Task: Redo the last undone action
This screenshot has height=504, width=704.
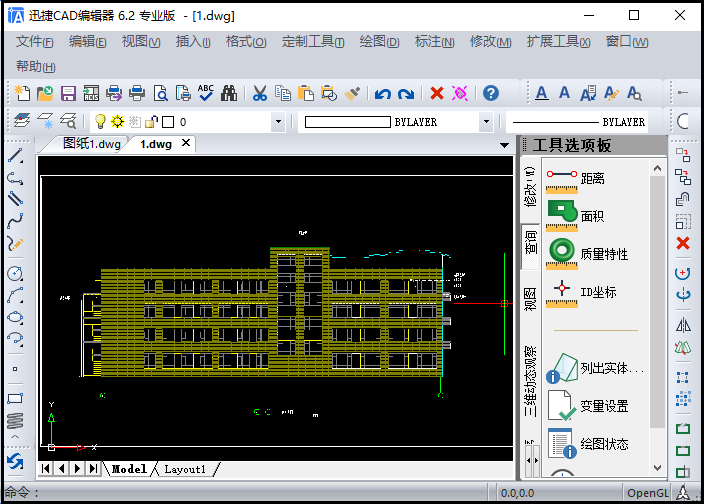Action: pos(406,94)
